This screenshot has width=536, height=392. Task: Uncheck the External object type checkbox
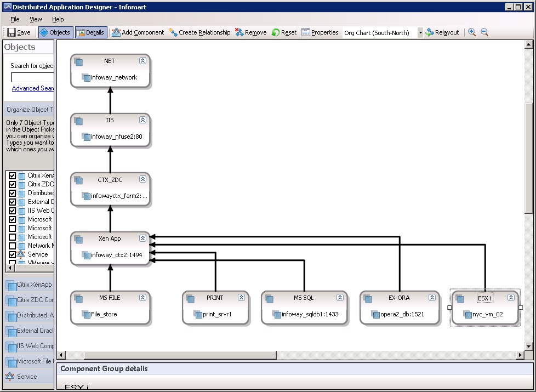click(12, 202)
